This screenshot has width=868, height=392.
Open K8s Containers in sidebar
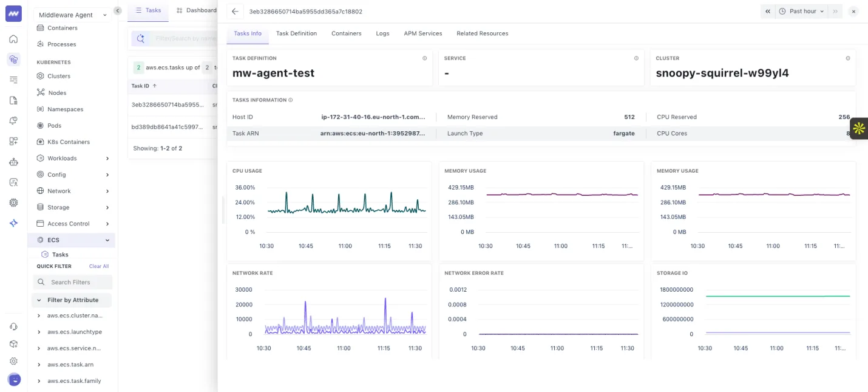pyautogui.click(x=69, y=142)
